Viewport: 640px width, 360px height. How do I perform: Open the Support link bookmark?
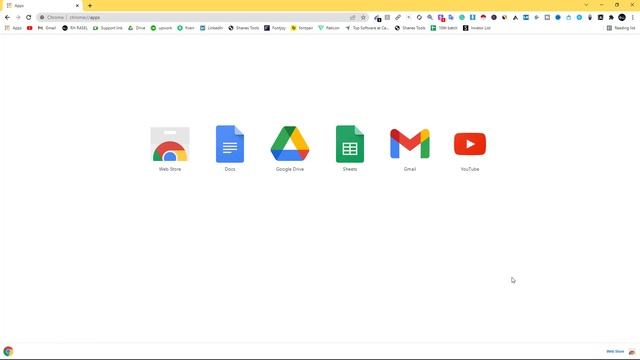108,28
